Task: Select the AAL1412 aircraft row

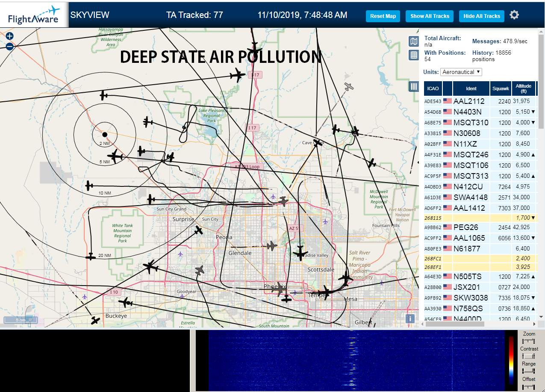Action: [x=480, y=208]
